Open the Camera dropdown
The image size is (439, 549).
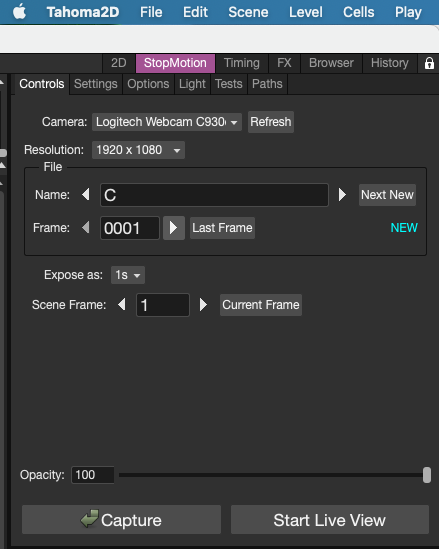click(x=167, y=122)
